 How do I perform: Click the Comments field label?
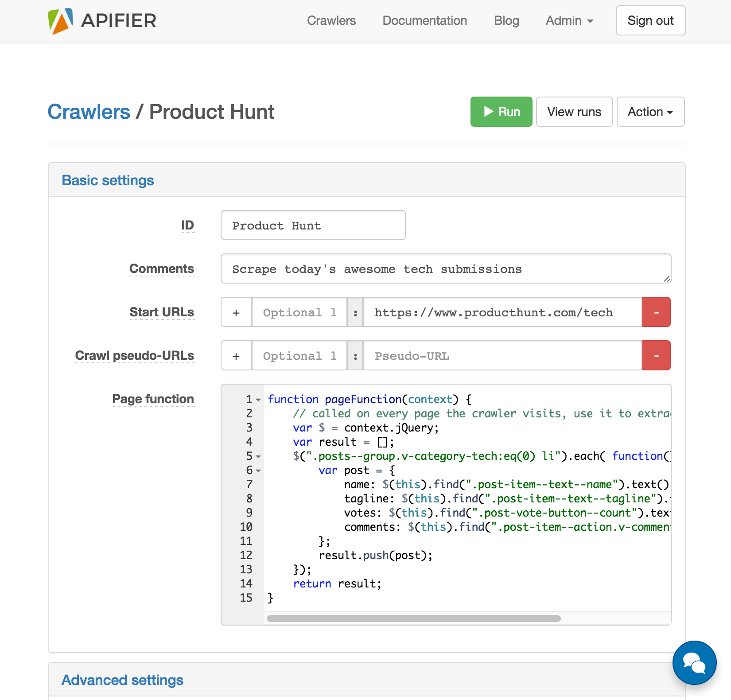tap(162, 268)
